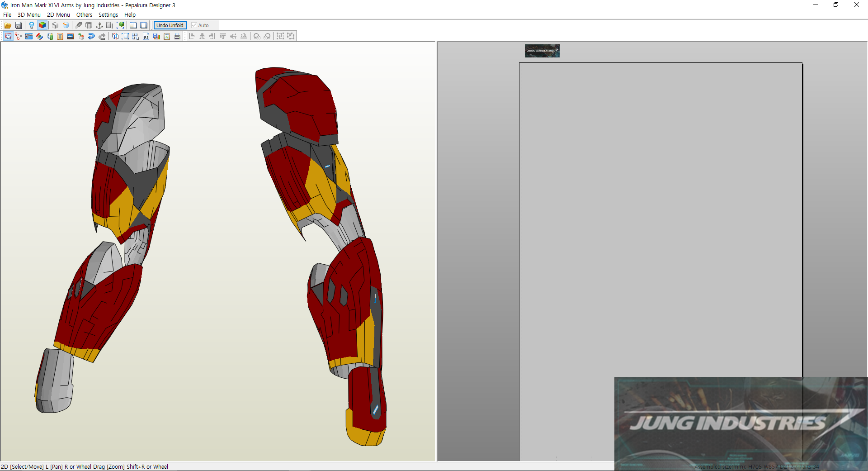Open the Help menu
868x471 pixels.
[x=130, y=14]
